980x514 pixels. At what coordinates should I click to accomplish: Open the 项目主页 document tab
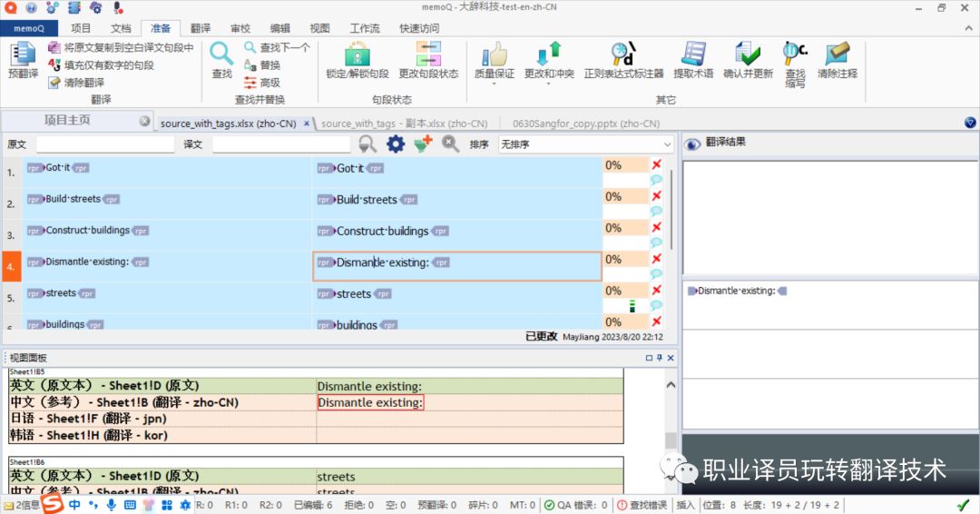(67, 120)
